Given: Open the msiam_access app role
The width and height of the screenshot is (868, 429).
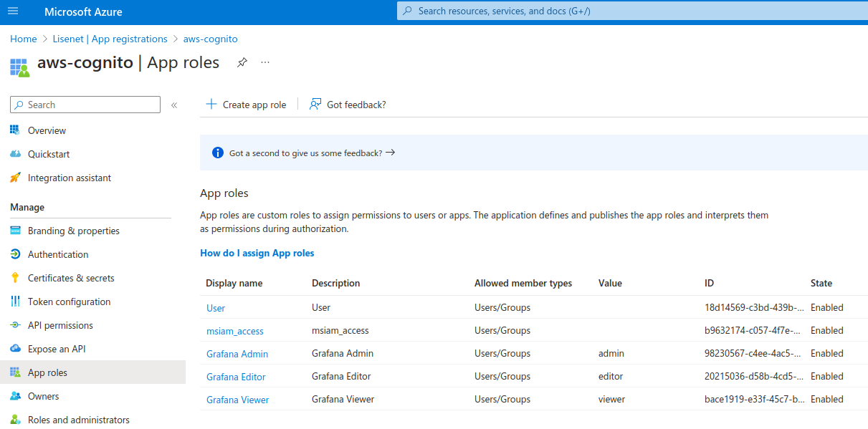Looking at the screenshot, I should [235, 331].
